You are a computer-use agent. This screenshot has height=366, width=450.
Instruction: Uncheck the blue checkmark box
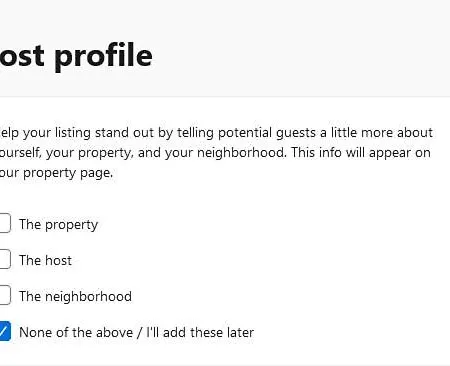(x=5, y=331)
